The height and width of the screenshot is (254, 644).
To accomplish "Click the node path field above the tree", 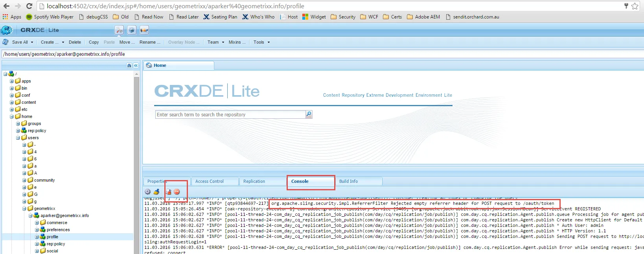I will (322, 54).
